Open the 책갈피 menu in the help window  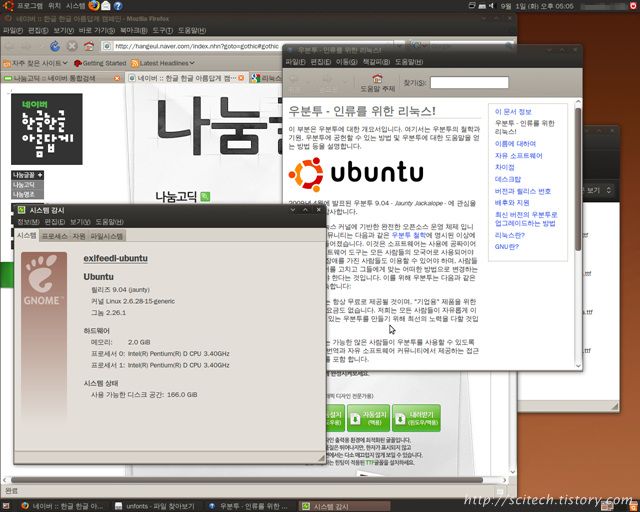pyautogui.click(x=376, y=62)
